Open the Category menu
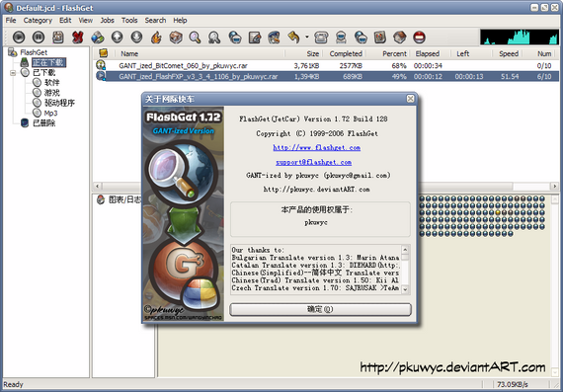 [38, 20]
